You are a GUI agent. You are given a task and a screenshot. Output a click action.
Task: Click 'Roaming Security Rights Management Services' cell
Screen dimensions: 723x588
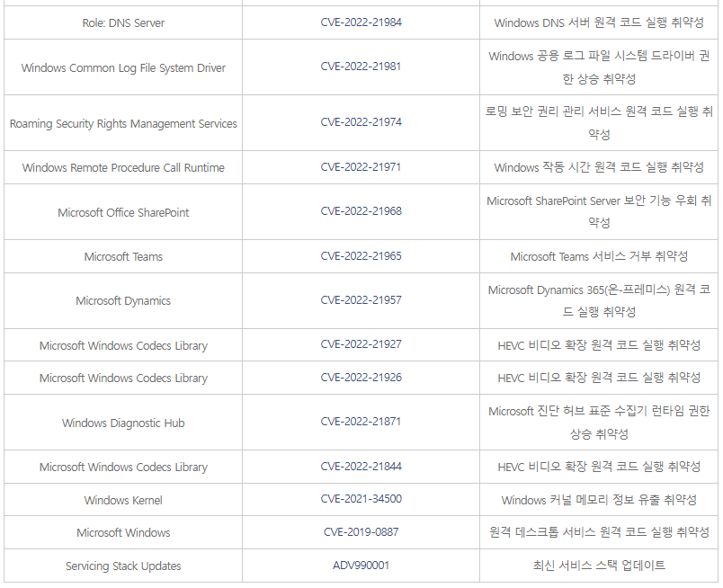[123, 123]
